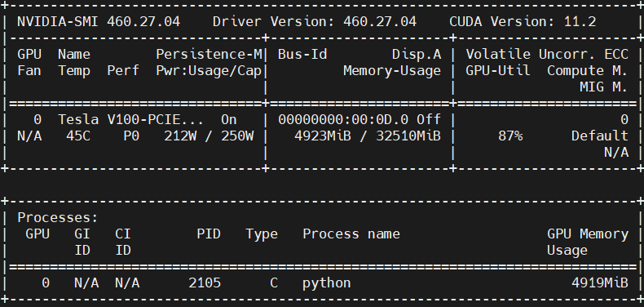Click process memory usage 4919MiB

[x=600, y=283]
